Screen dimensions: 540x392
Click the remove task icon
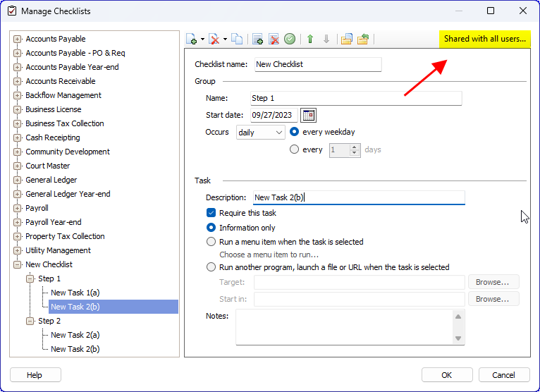[x=274, y=39]
